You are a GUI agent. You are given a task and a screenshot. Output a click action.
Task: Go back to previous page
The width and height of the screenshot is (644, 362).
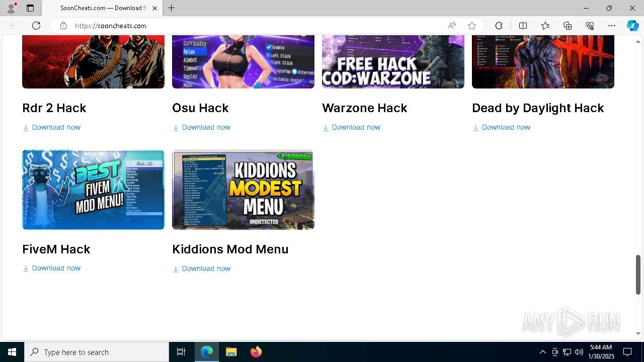click(14, 26)
